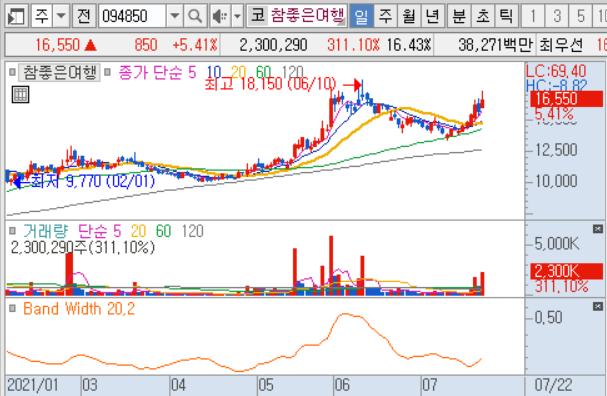Click the gray 120 price moving average label
The width and height of the screenshot is (607, 396).
[x=292, y=72]
